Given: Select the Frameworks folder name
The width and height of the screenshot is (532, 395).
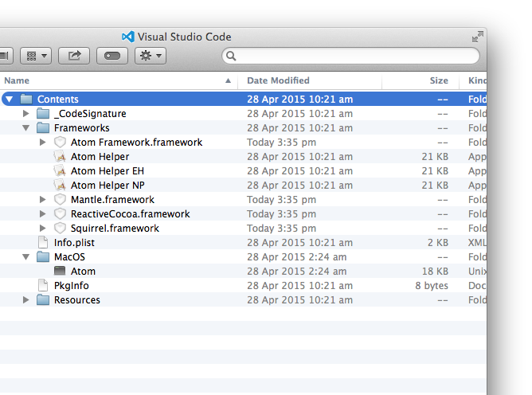Looking at the screenshot, I should [x=82, y=128].
